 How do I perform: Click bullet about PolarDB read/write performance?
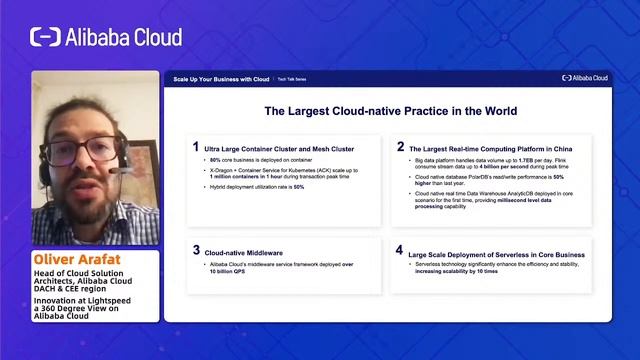(x=489, y=180)
